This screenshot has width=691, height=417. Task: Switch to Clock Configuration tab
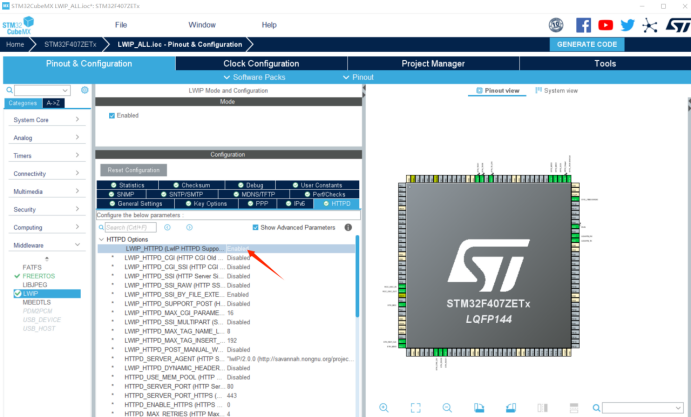click(x=261, y=63)
